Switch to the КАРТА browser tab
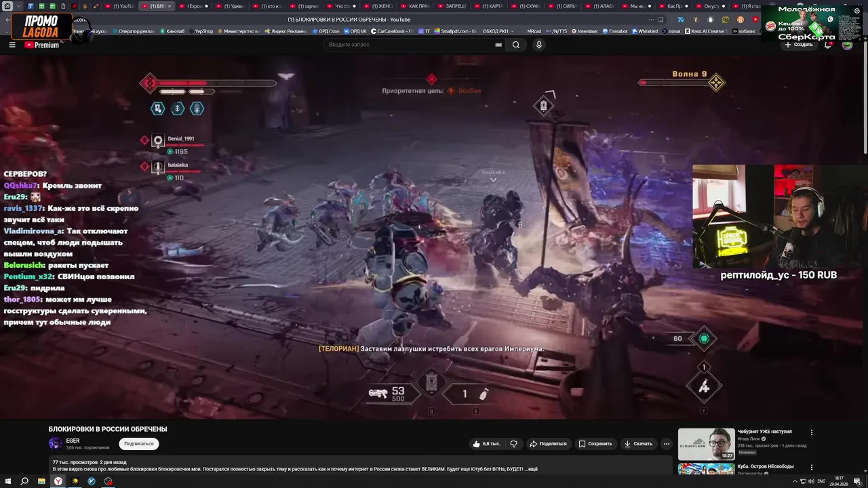Screen dimensions: 868x488 click(488, 6)
